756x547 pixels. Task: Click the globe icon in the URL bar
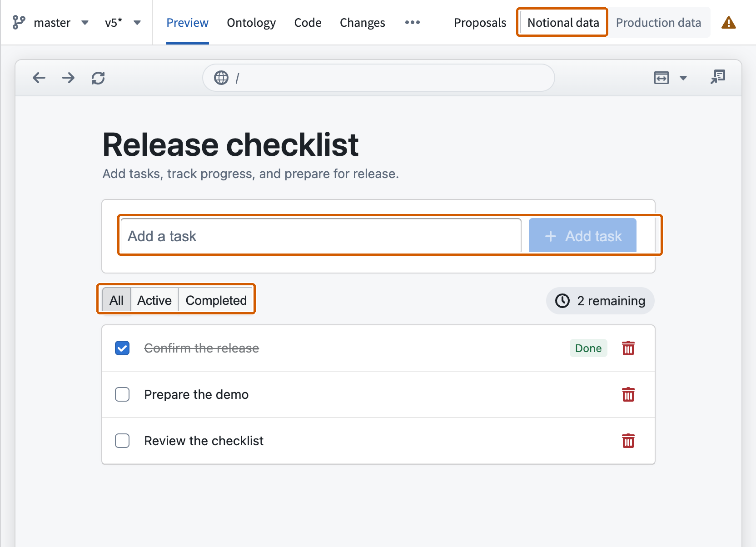point(221,78)
